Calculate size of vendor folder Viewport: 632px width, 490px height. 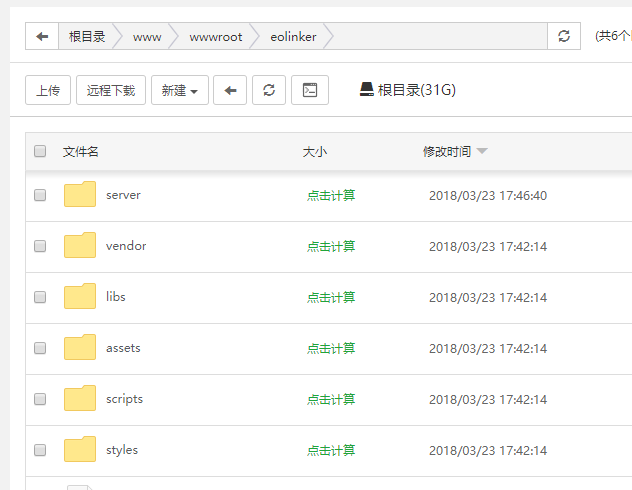[331, 246]
